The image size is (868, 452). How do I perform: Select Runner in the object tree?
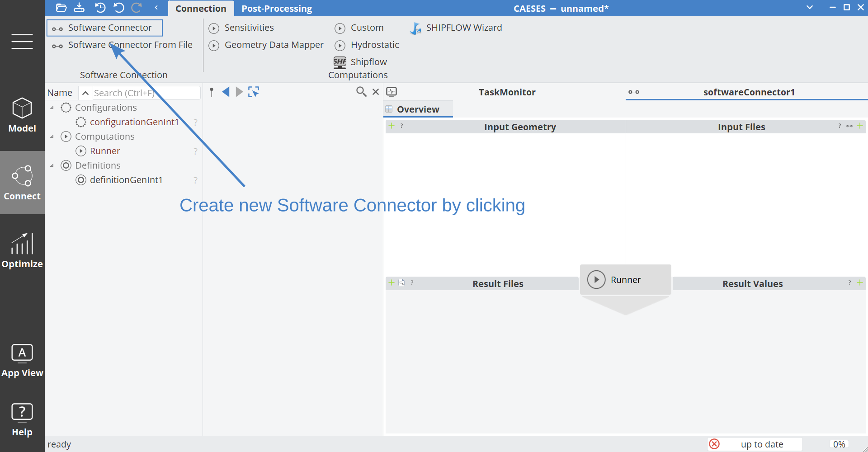click(105, 151)
